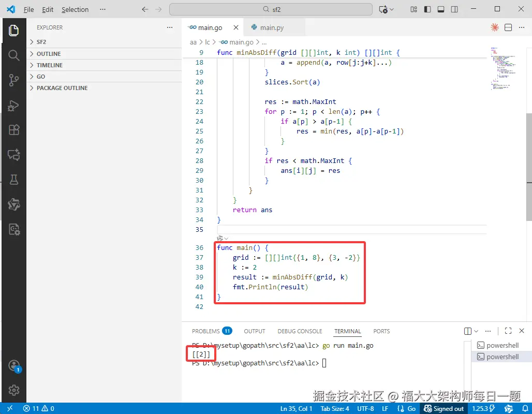This screenshot has height=414, width=532.
Task: Open remote window status bar button
Action: point(9,408)
